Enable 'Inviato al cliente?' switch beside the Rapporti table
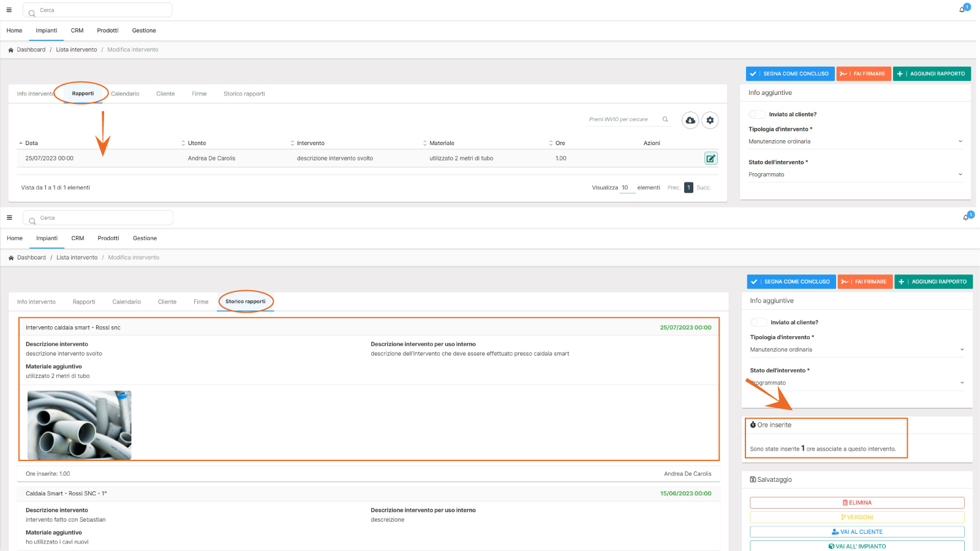 pos(757,114)
